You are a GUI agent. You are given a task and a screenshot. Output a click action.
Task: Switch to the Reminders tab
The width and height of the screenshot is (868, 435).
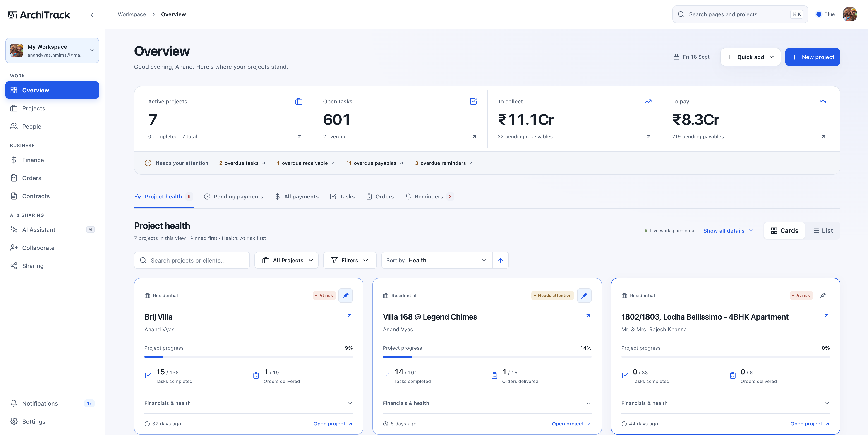coord(429,196)
